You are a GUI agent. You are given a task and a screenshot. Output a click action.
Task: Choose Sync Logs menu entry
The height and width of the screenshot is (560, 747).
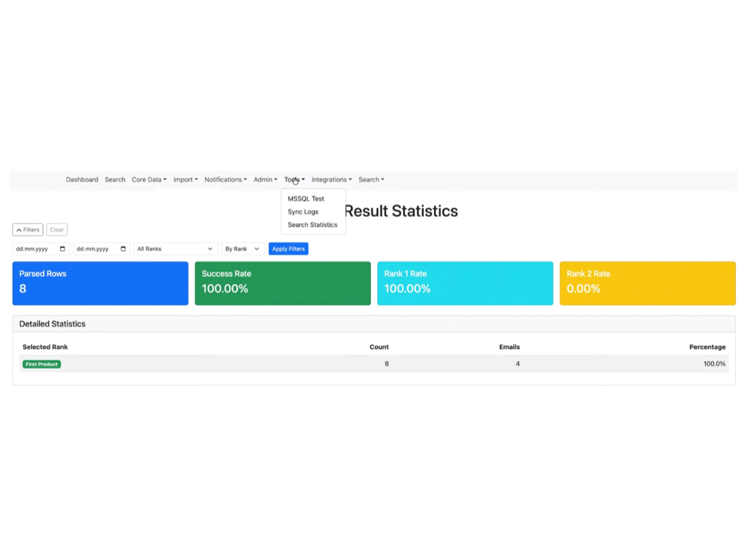pos(303,212)
